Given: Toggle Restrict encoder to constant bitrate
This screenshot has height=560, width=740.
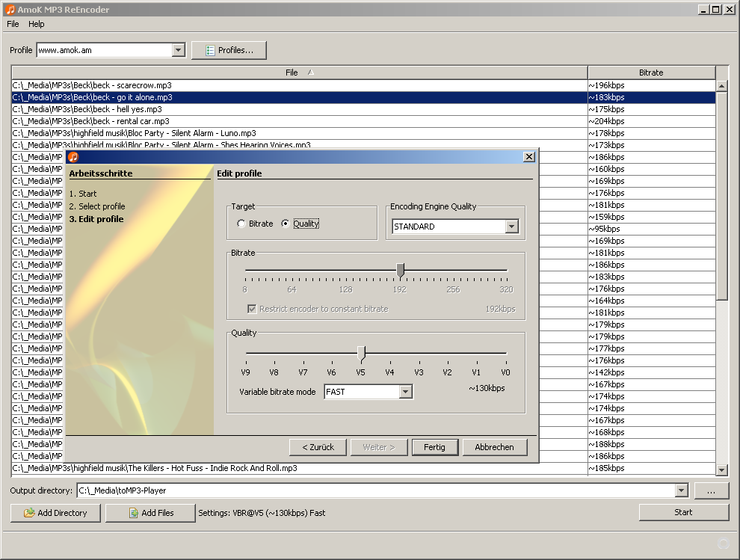Looking at the screenshot, I should click(252, 309).
